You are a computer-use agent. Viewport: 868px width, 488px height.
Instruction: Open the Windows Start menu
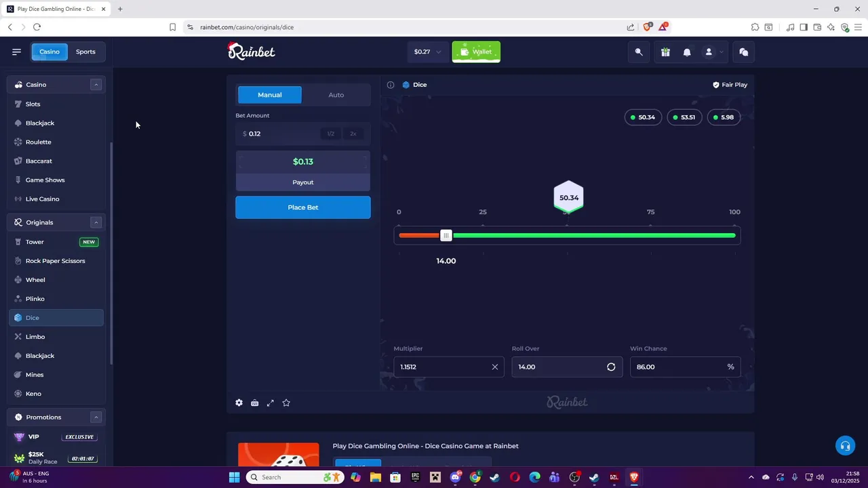pyautogui.click(x=234, y=477)
